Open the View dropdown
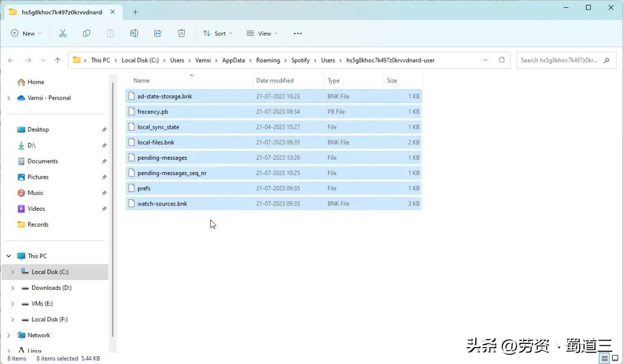Image resolution: width=623 pixels, height=364 pixels. pos(261,33)
